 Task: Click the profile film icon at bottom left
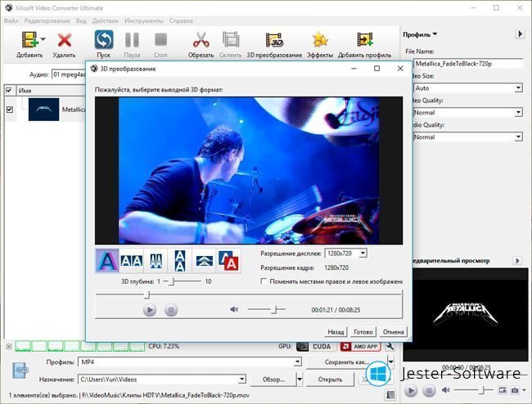tap(20, 370)
